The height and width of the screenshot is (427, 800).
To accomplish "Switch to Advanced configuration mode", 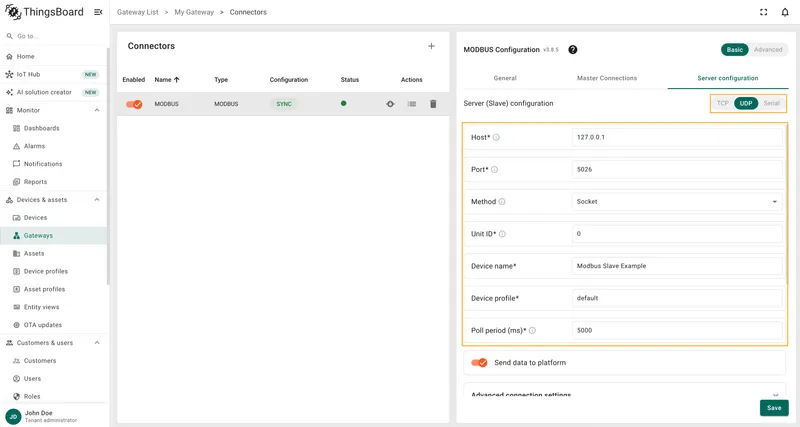I will click(768, 49).
